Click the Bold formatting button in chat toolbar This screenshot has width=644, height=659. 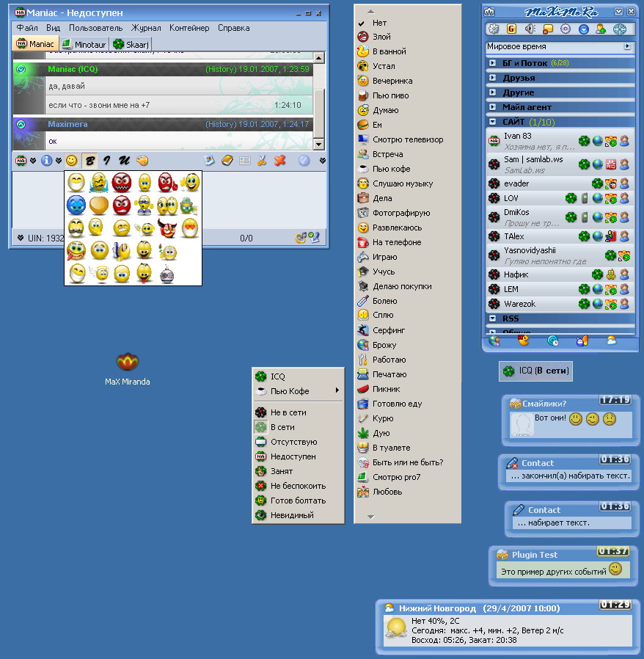(91, 160)
